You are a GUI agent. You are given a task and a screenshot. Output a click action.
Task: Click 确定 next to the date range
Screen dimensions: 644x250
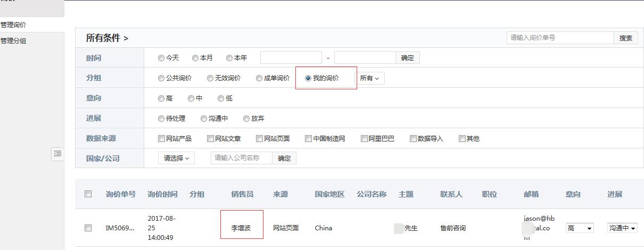click(407, 58)
